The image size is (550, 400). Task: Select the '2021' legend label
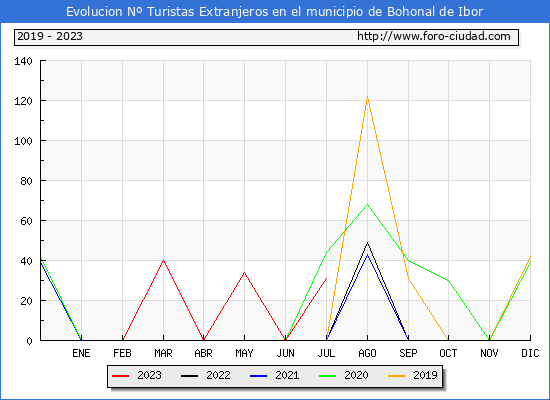pos(287,375)
